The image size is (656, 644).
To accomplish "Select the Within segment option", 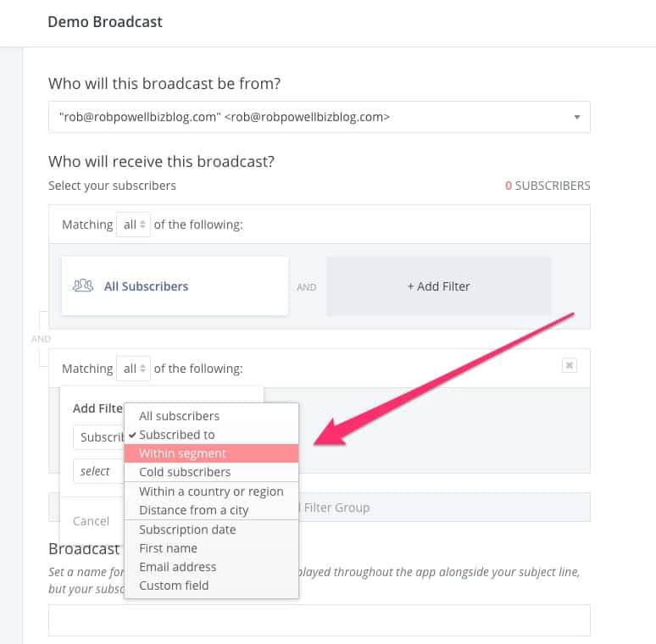I will pos(182,453).
